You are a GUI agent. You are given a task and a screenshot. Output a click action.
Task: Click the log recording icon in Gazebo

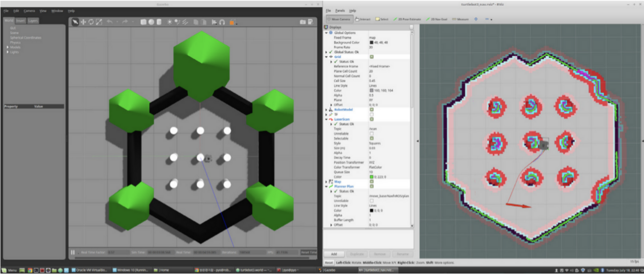[x=311, y=22]
